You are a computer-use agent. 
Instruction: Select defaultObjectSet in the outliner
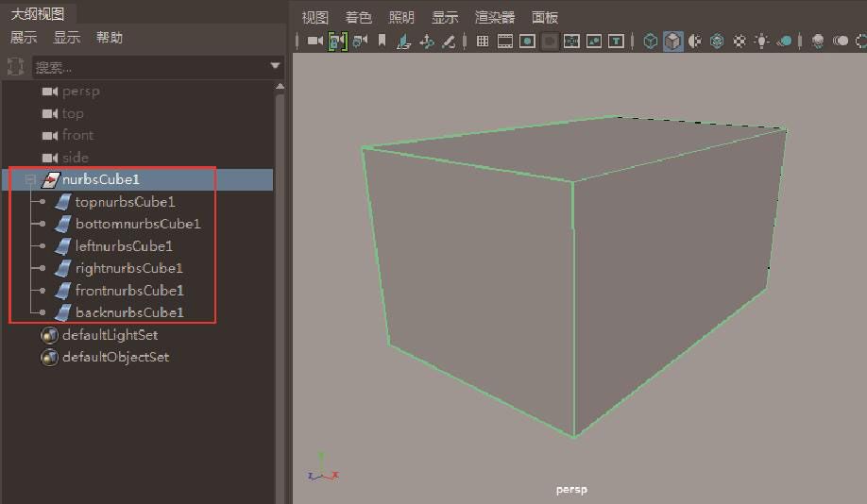click(x=115, y=358)
